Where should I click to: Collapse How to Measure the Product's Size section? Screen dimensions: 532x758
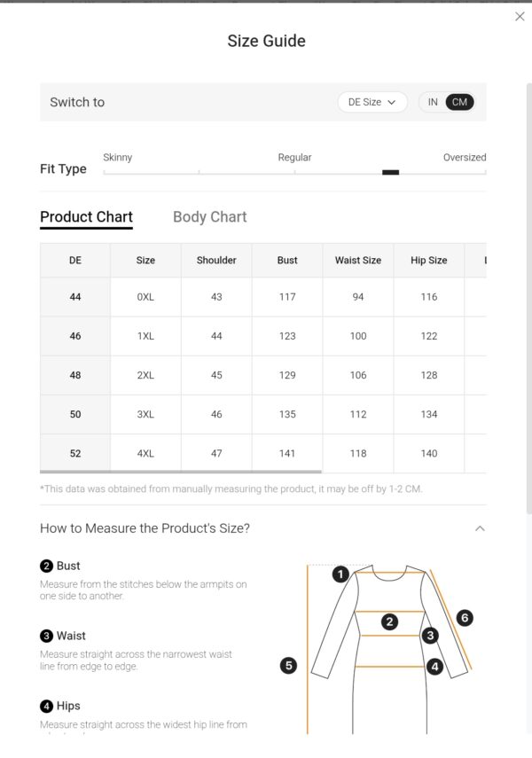[480, 528]
